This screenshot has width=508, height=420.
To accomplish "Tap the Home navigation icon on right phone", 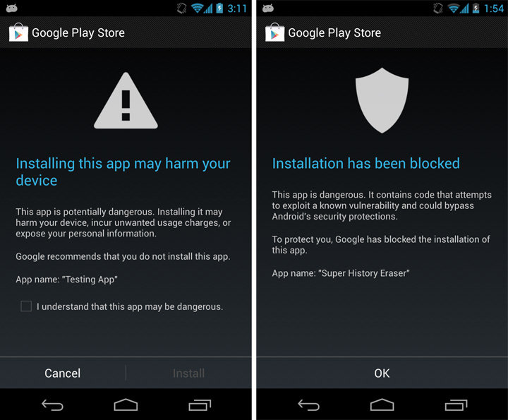I will pos(382,404).
